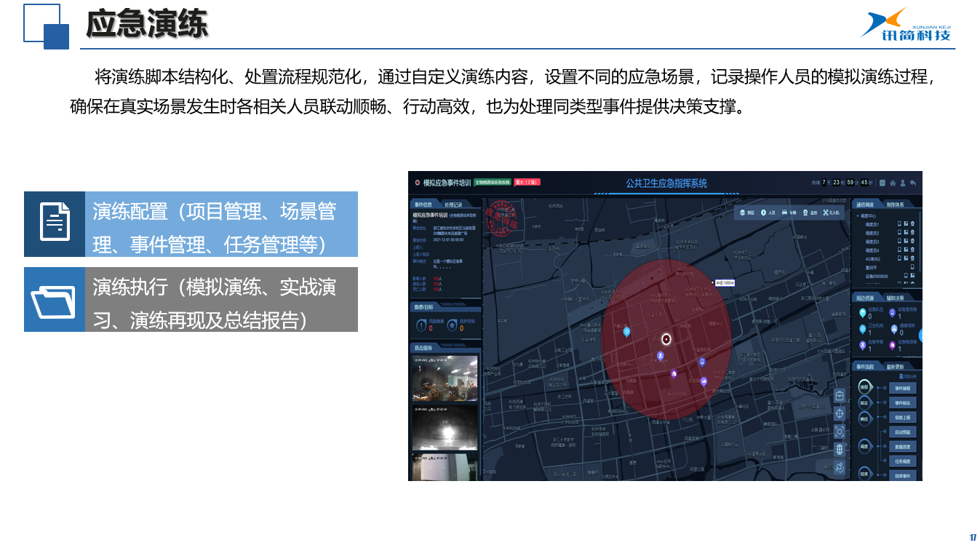980x556 pixels.
Task: Click the 重大（I级） severity tag
Action: [527, 182]
